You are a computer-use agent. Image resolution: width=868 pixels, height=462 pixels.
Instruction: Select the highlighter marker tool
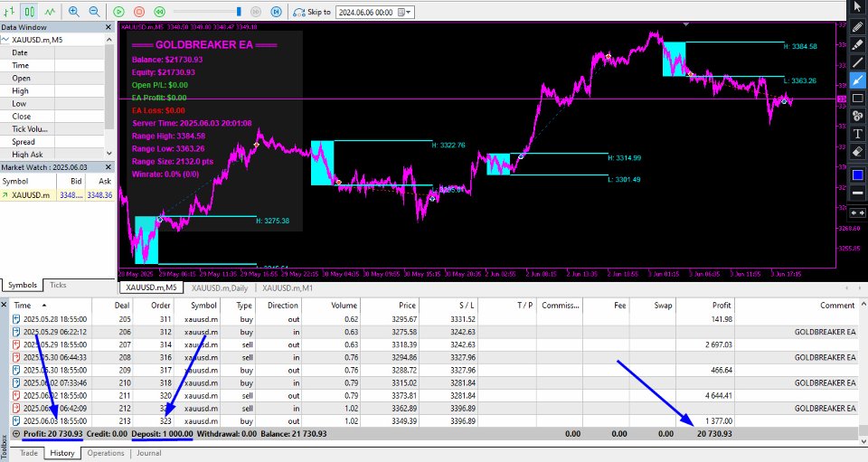pos(857,44)
